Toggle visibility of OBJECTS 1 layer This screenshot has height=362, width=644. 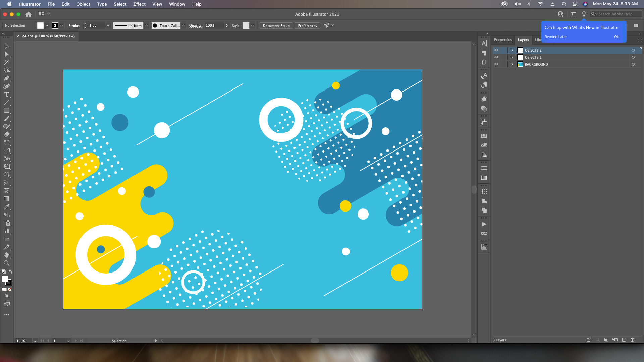[496, 57]
